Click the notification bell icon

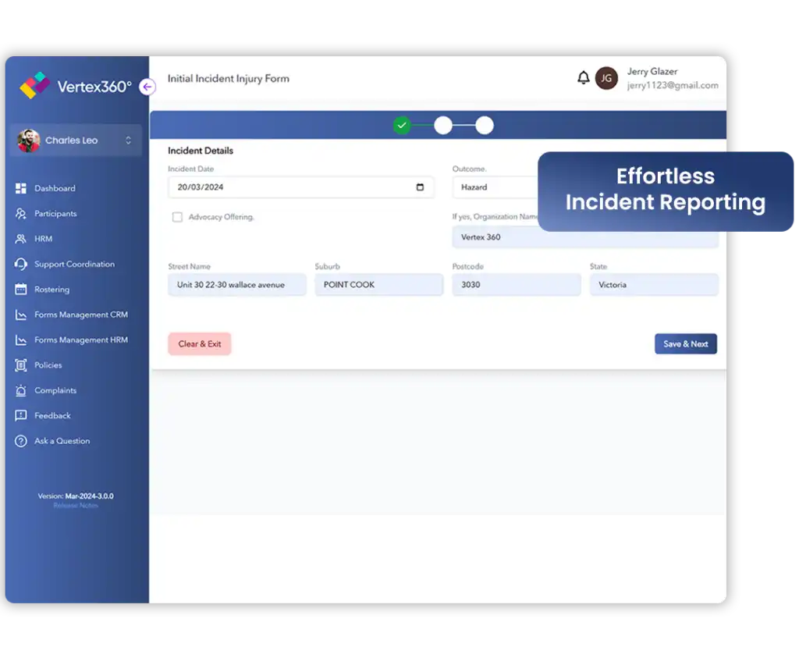coord(583,78)
